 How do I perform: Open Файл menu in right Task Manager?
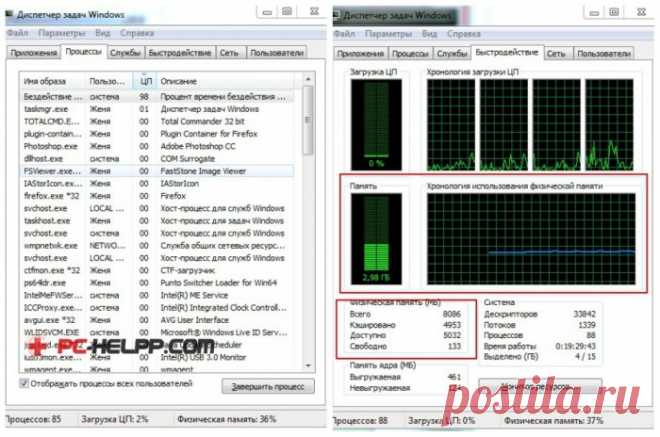tap(344, 34)
